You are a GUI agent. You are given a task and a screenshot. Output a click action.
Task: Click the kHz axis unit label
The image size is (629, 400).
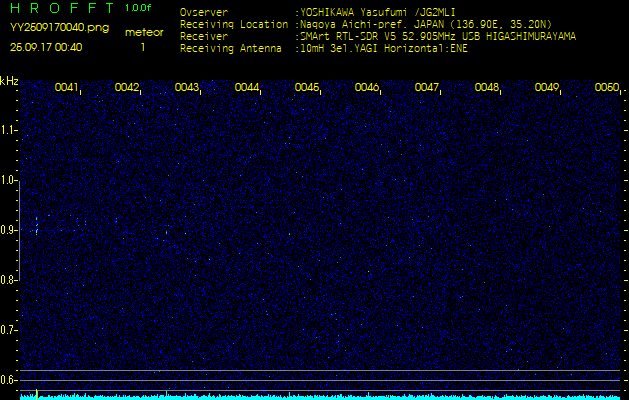click(9, 80)
